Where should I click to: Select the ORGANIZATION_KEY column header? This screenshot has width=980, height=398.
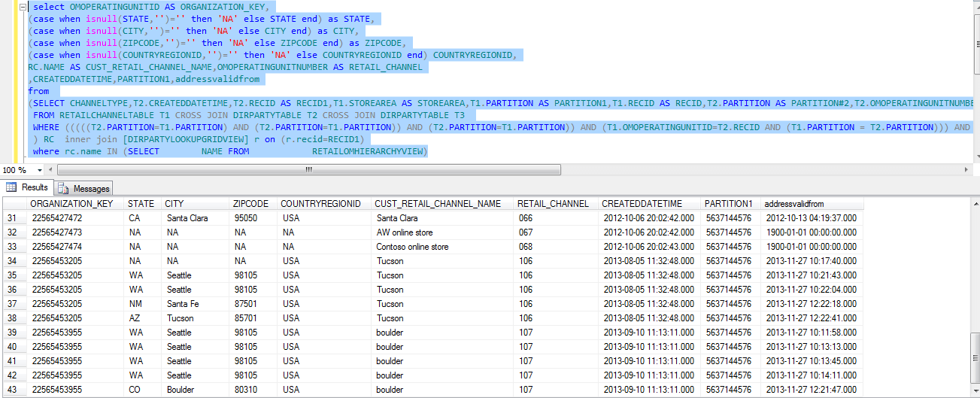click(75, 204)
